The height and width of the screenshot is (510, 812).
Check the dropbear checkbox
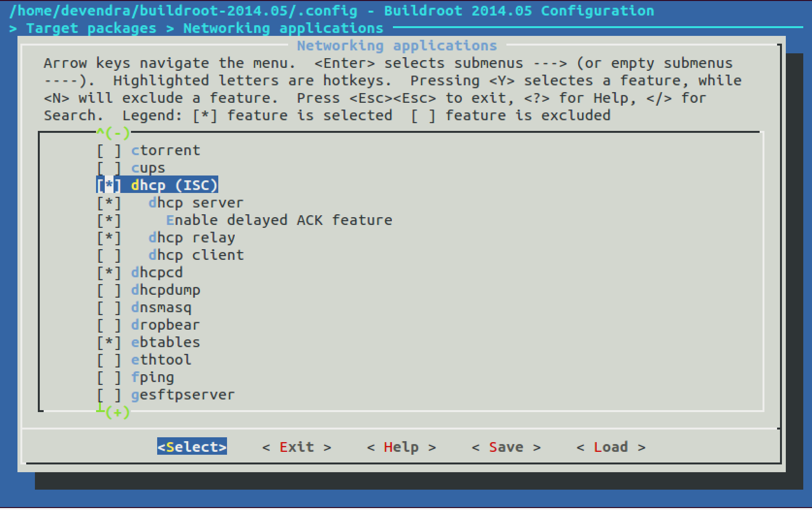tap(109, 325)
